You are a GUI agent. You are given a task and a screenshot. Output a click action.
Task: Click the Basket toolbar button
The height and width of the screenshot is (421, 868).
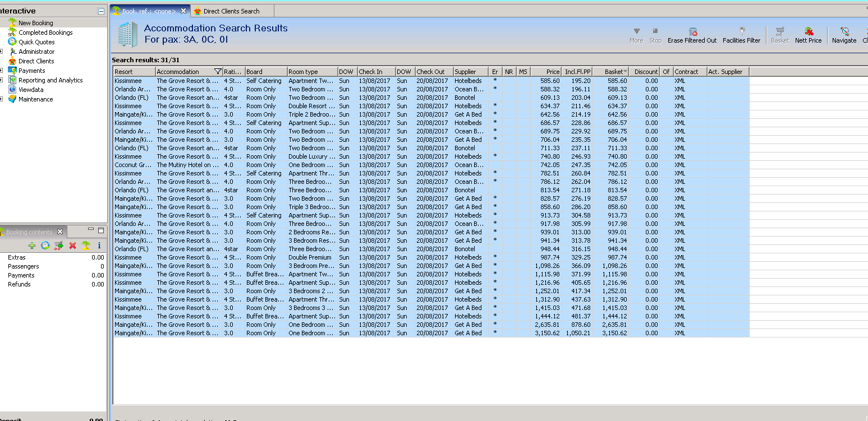click(780, 35)
